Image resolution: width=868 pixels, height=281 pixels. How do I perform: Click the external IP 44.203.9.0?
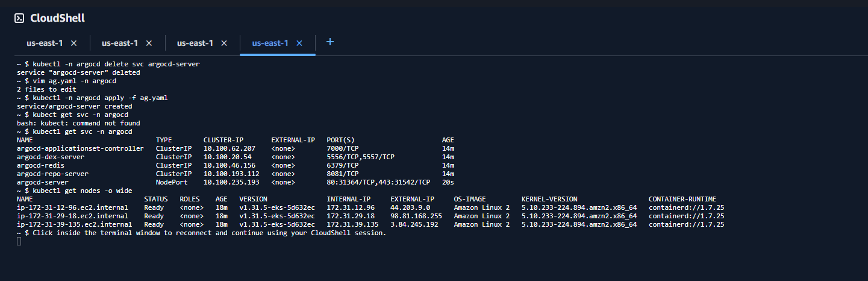click(411, 207)
